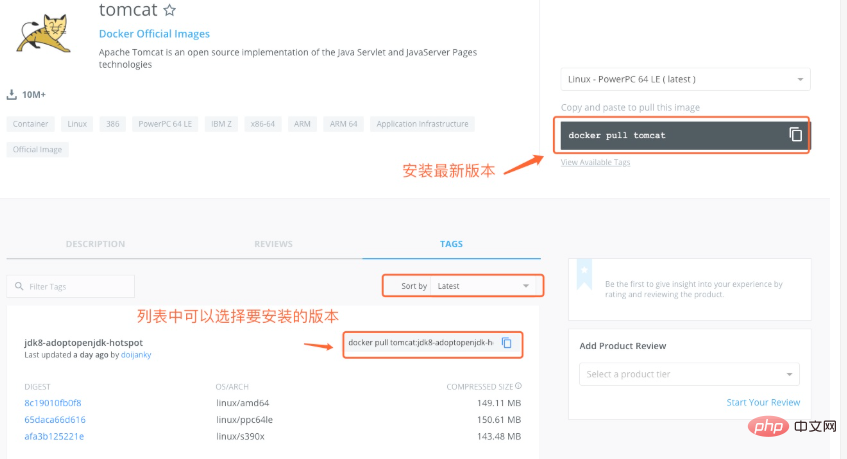Image resolution: width=847 pixels, height=459 pixels.
Task: Click the jdk8-adoptopenjdk-hotspot tag name
Action: pyautogui.click(x=84, y=342)
